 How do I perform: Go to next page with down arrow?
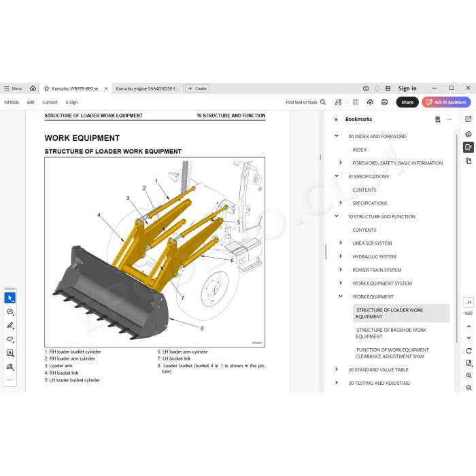[469, 337]
